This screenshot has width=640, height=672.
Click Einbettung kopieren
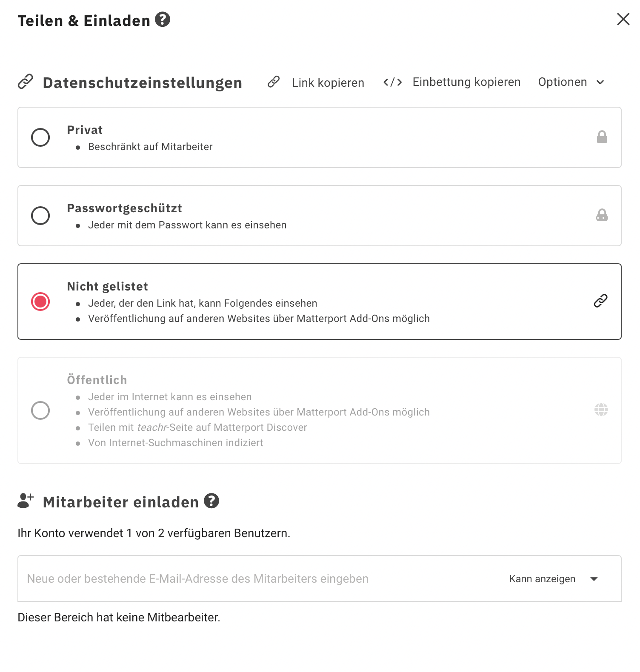pyautogui.click(x=466, y=82)
